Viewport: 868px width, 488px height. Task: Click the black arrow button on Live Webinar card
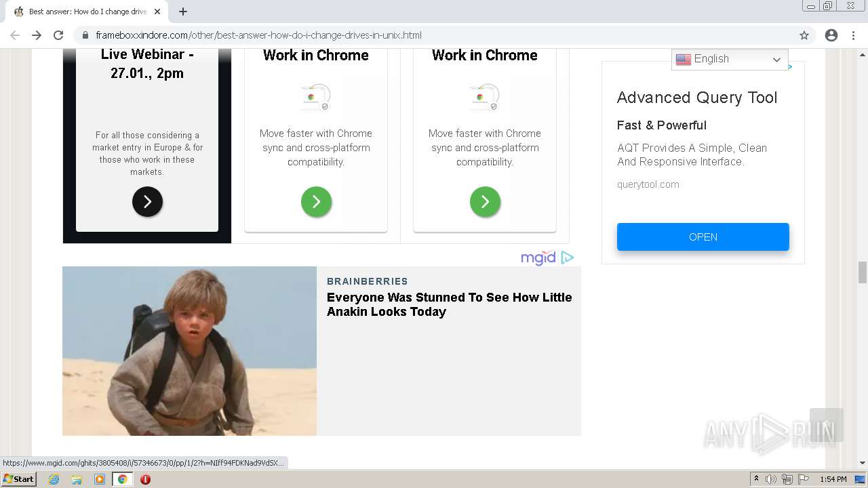147,201
